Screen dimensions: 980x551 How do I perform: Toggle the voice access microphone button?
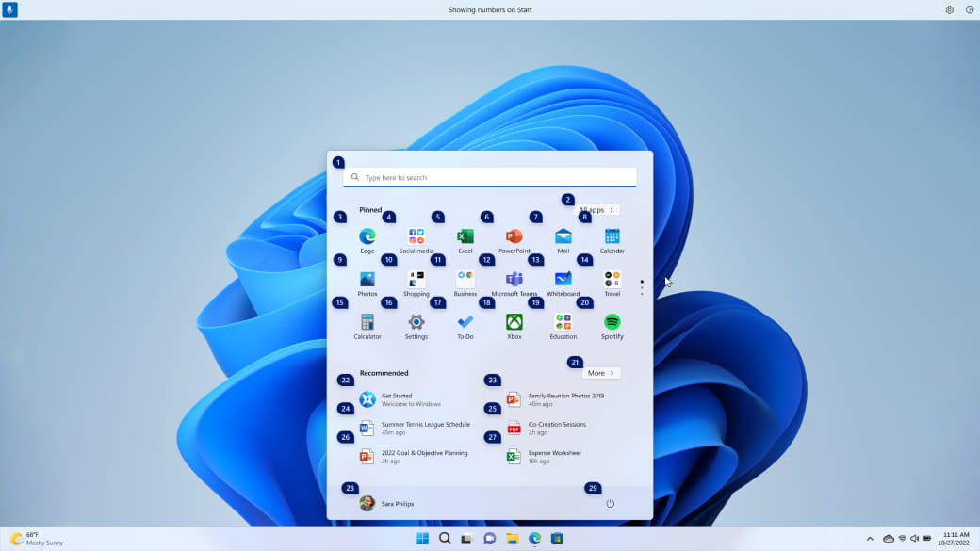9,9
